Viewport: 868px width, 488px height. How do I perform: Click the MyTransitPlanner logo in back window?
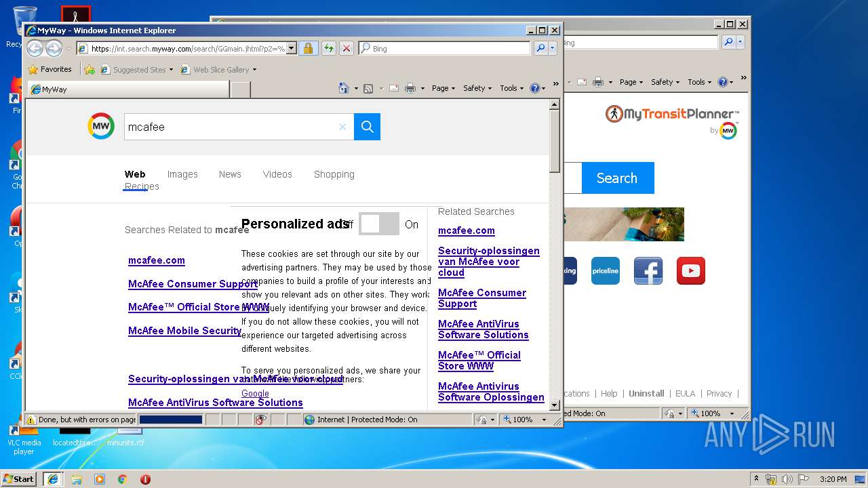pos(672,114)
